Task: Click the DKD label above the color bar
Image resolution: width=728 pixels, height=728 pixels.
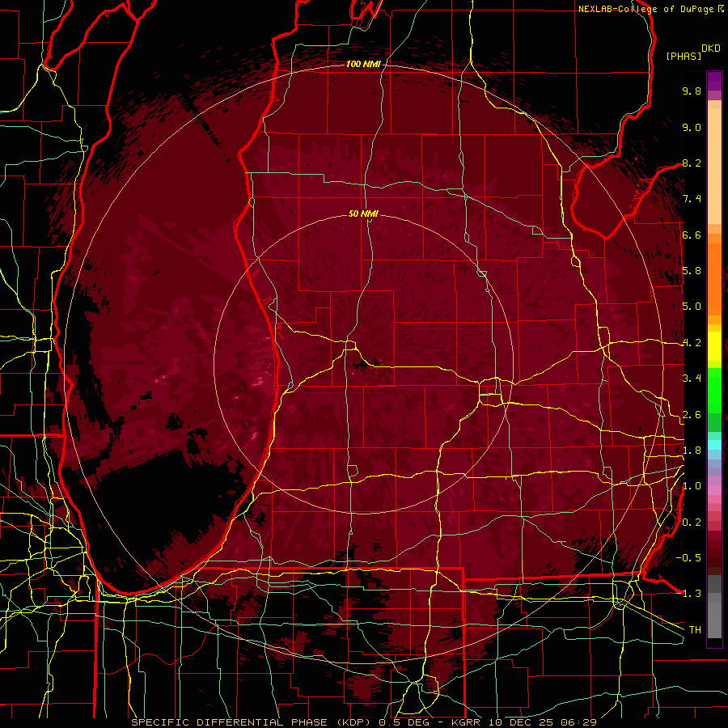Action: click(x=711, y=49)
